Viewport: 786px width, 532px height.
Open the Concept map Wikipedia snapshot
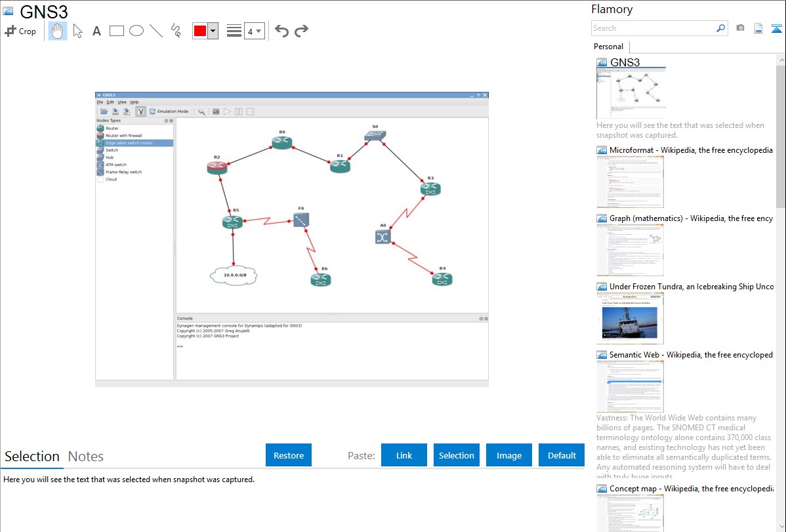pyautogui.click(x=630, y=513)
